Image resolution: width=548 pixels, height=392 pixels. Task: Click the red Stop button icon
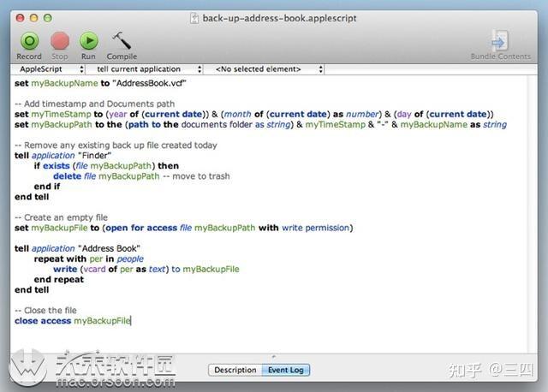tap(60, 41)
